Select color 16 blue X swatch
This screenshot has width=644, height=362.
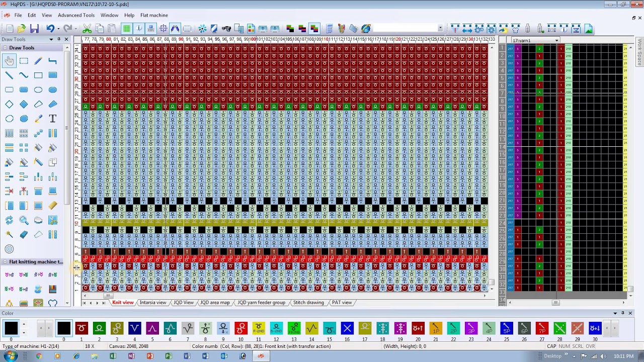(x=347, y=329)
